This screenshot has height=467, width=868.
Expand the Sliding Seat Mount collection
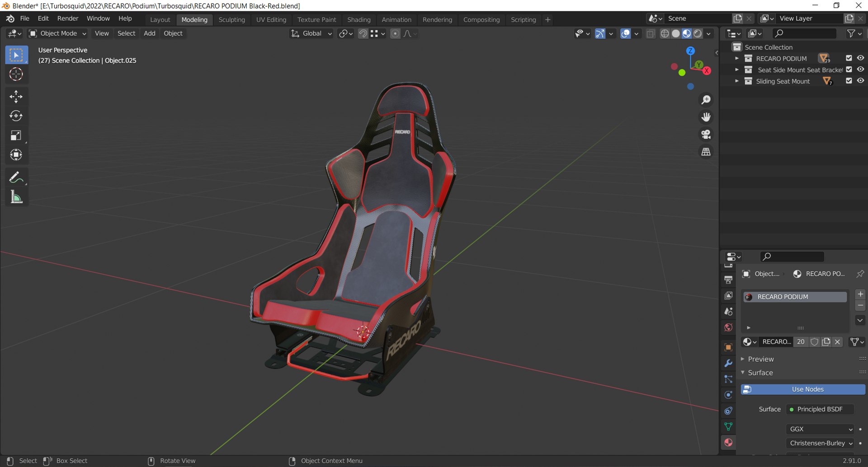coord(736,81)
